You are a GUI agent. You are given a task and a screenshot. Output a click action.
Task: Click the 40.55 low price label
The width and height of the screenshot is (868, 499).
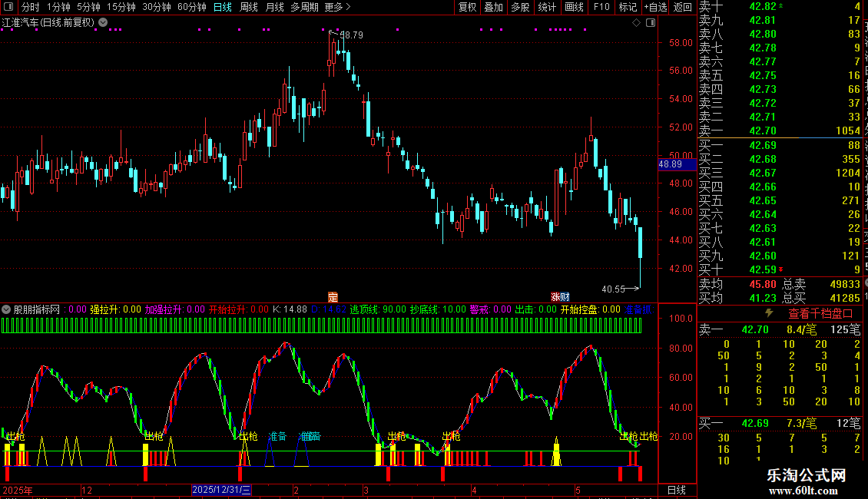pyautogui.click(x=613, y=289)
